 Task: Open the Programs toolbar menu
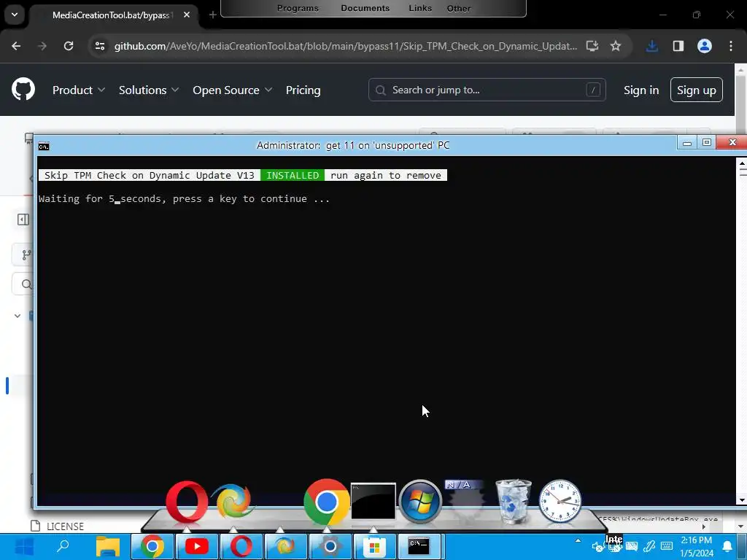coord(298,8)
